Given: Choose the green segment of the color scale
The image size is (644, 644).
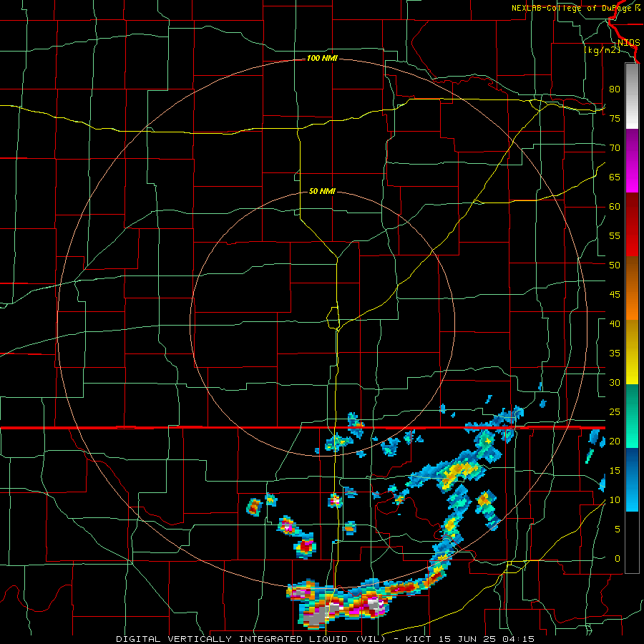Looking at the screenshot, I should point(632,416).
